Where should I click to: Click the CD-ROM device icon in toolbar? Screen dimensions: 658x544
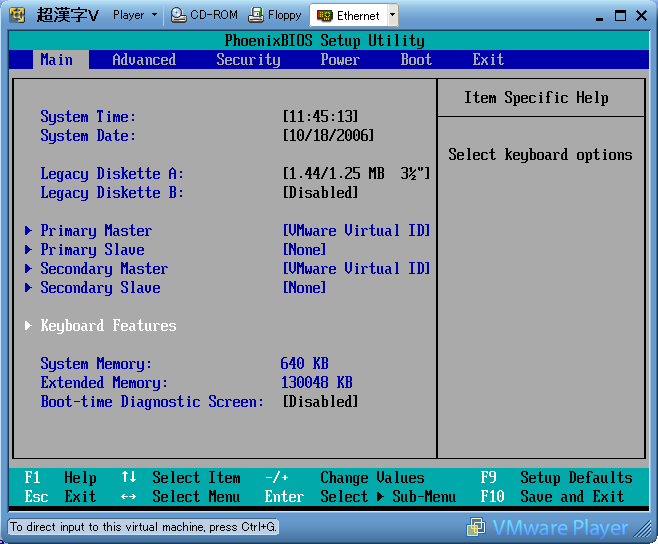point(178,15)
